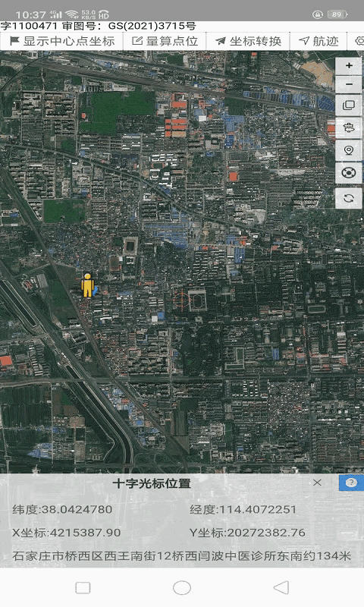Tap Android recent apps square button
Viewport: 364px width, 607px height.
pos(83,587)
